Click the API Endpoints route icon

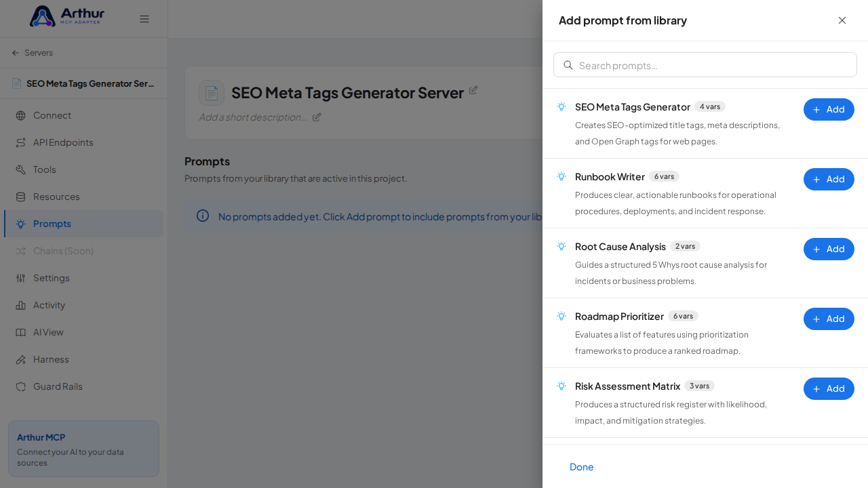pyautogui.click(x=20, y=142)
